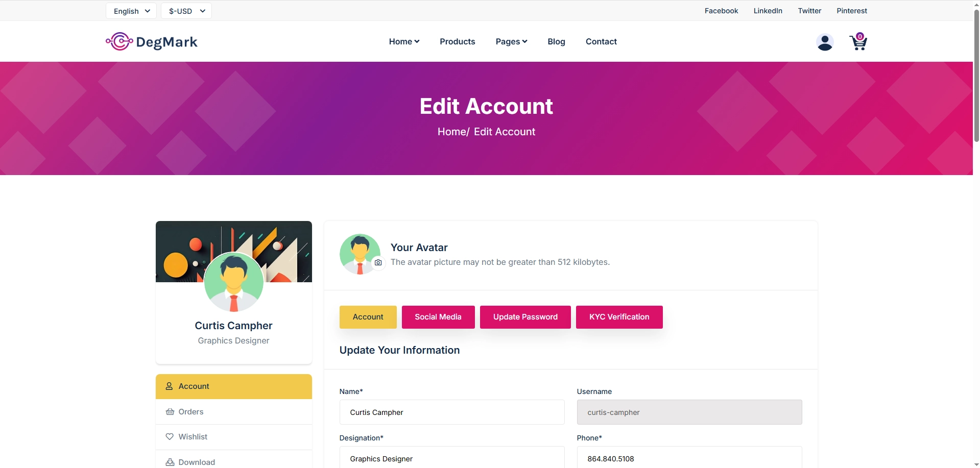The height and width of the screenshot is (468, 980).
Task: Open the KYC Verification tab
Action: click(x=619, y=317)
